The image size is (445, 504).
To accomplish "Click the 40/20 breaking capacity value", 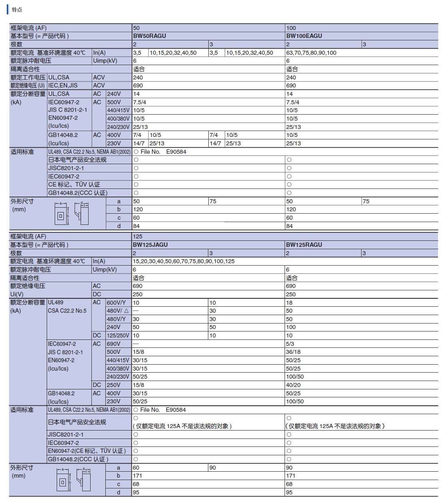I will coord(293,385).
